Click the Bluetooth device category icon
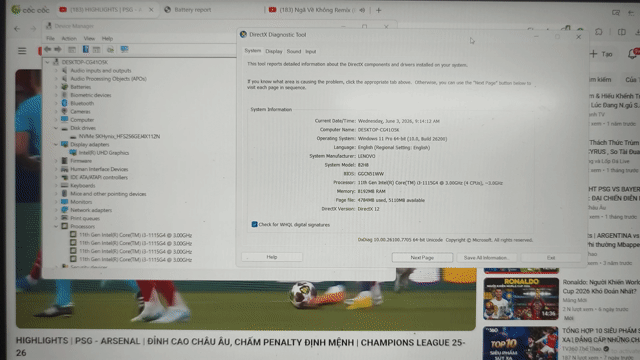 point(64,103)
